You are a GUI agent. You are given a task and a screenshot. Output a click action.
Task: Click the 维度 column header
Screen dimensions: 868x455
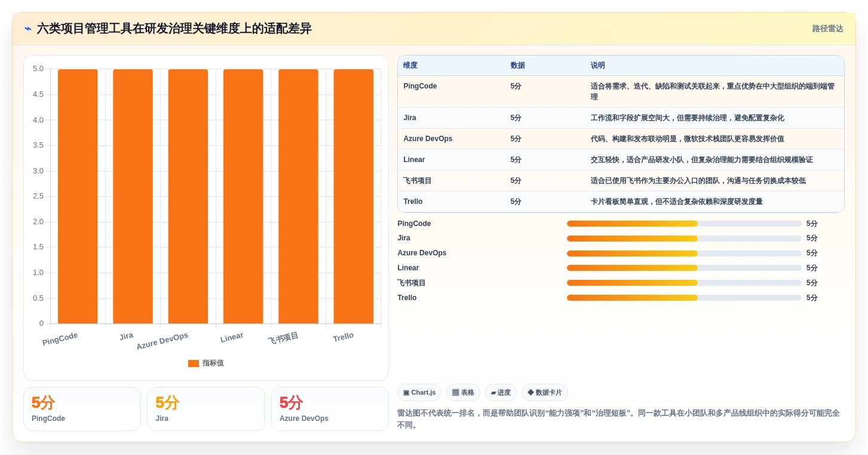[x=410, y=65]
